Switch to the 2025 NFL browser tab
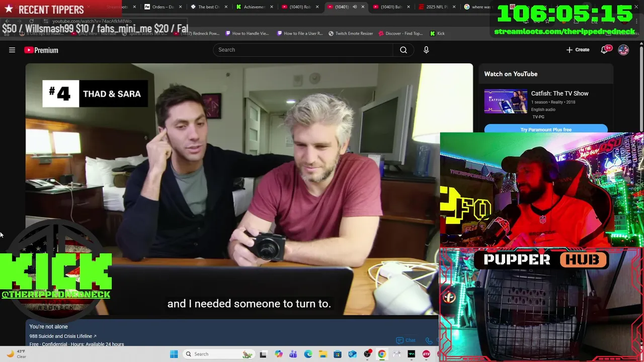 point(437,7)
